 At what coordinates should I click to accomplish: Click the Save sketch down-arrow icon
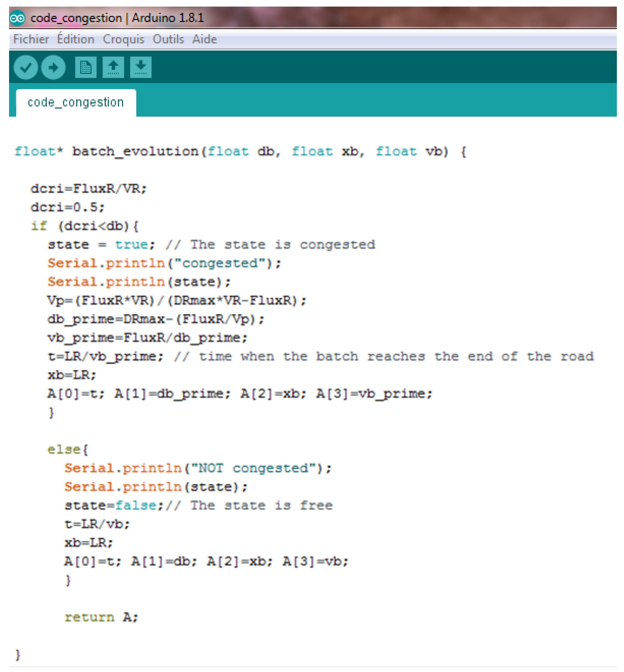(141, 68)
